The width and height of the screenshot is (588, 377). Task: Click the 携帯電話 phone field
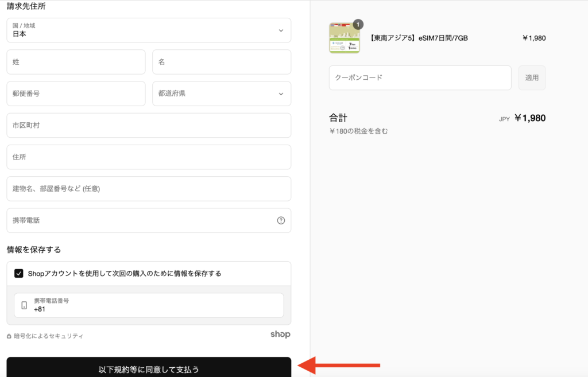(x=149, y=220)
